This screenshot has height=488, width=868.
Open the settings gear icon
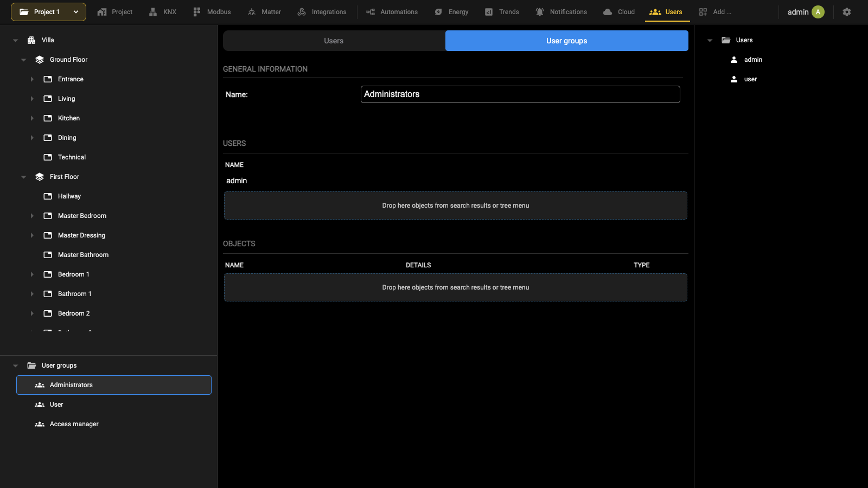(846, 12)
